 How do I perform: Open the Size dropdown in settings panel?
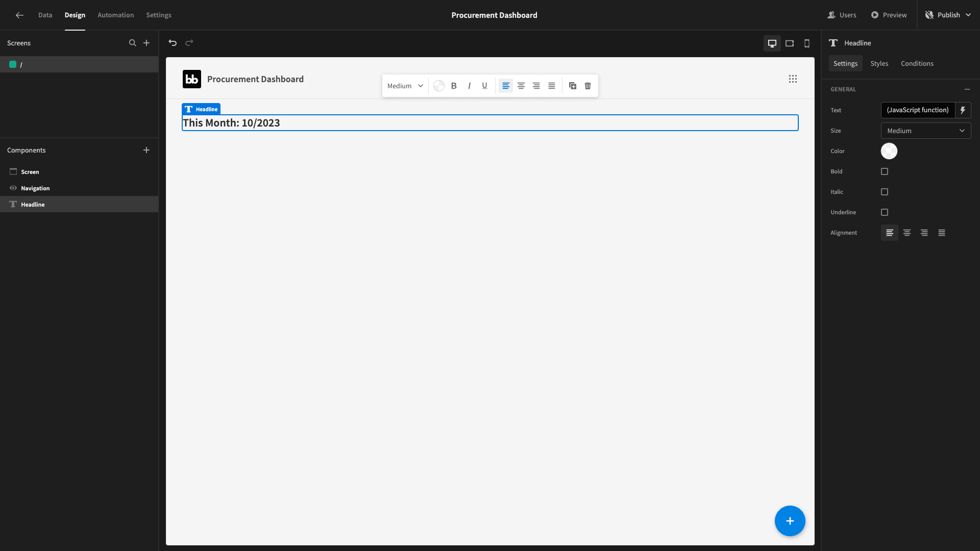(x=926, y=131)
